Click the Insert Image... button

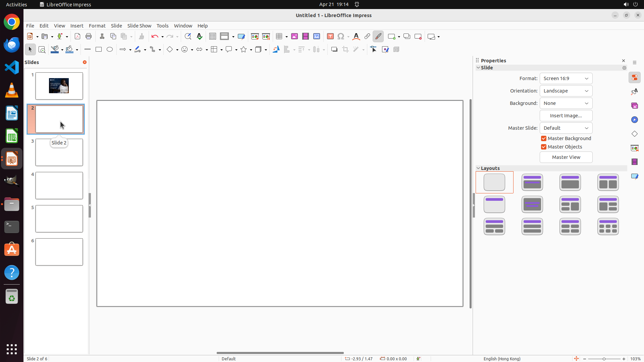coord(566,116)
